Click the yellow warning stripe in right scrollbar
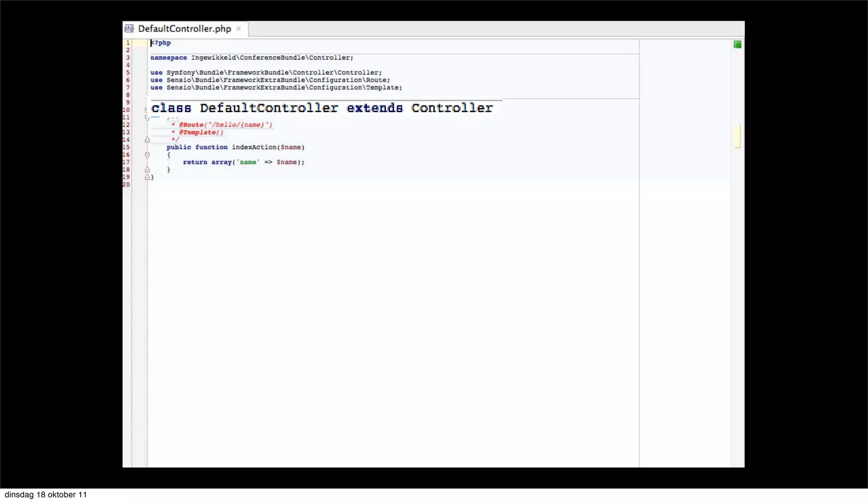The width and height of the screenshot is (868, 502). click(737, 136)
